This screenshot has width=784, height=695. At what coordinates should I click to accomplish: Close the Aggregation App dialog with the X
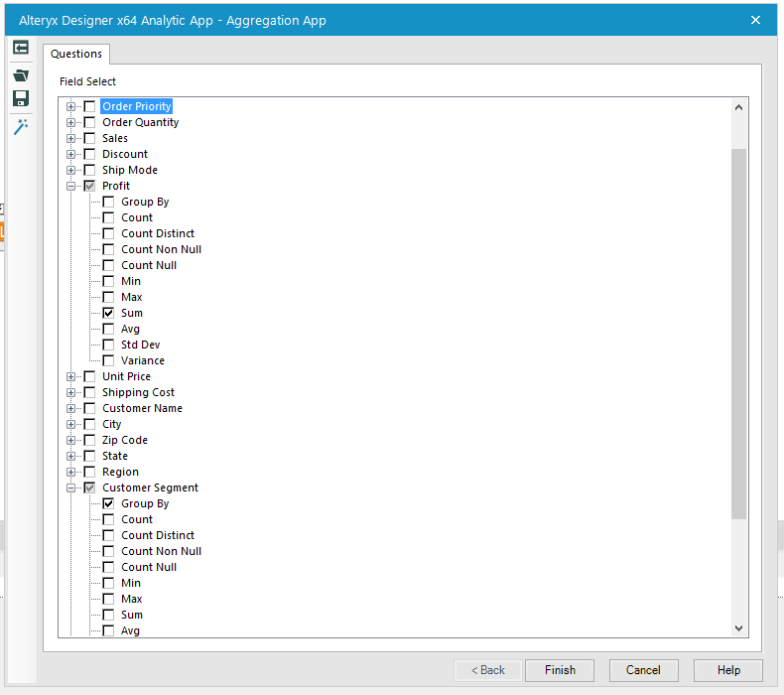755,20
